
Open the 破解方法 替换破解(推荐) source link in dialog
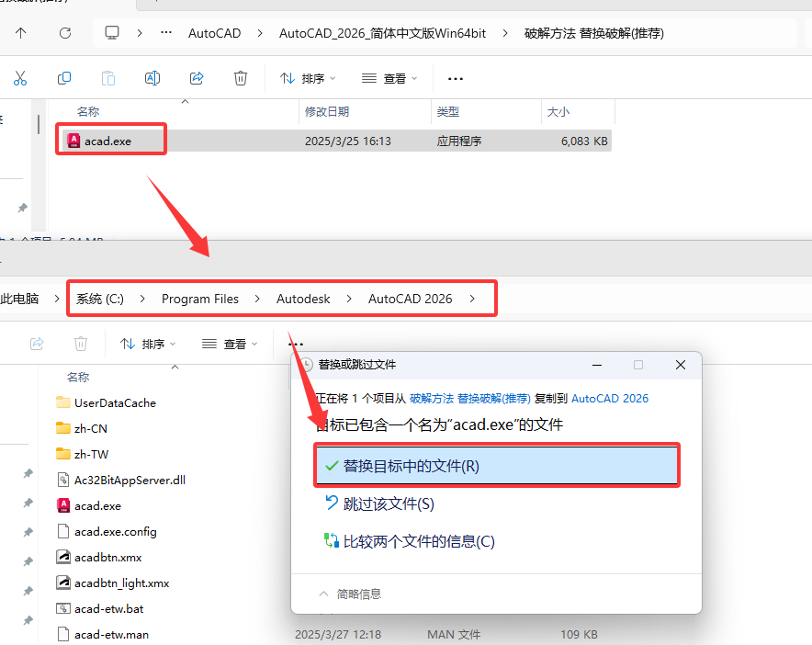pyautogui.click(x=469, y=398)
